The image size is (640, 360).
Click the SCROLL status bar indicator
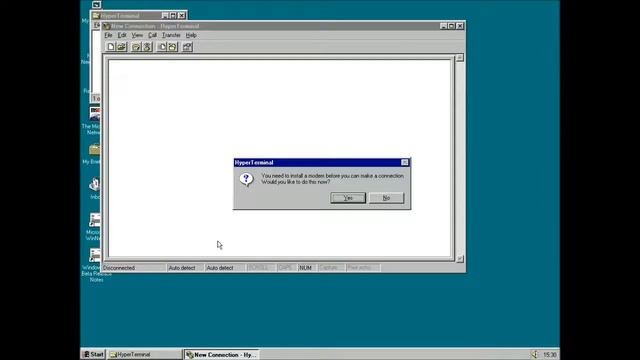click(261, 268)
